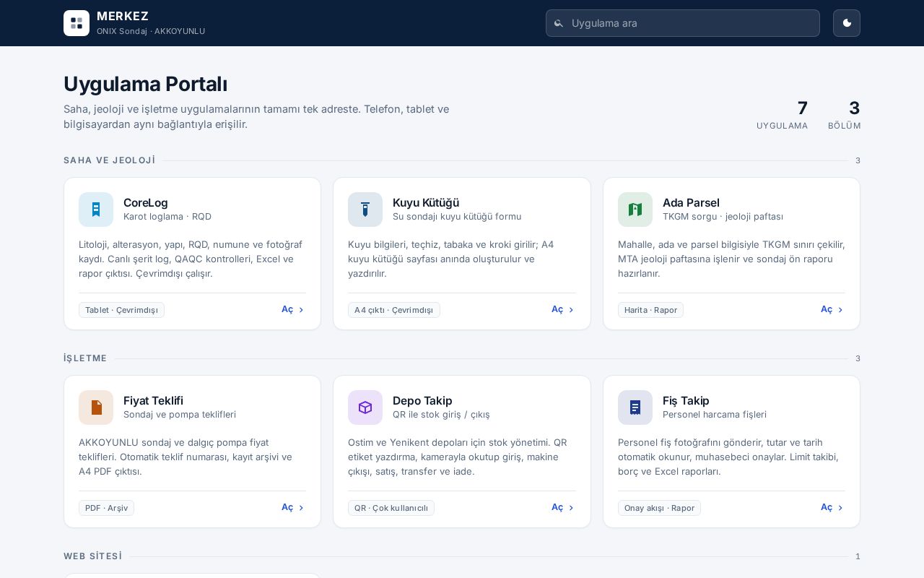Click the TKGM sorgu · jeoloji paftası subtitle

coord(723,217)
